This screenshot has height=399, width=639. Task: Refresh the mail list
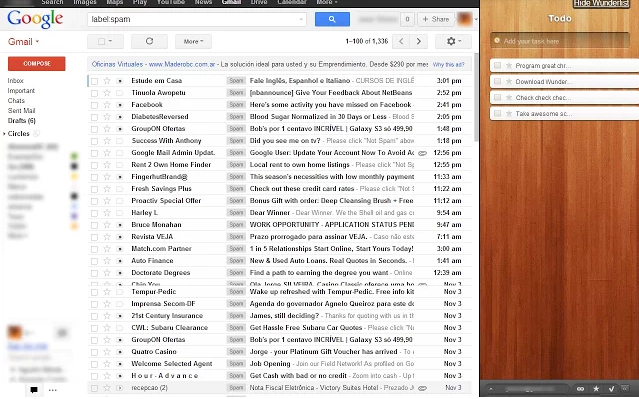149,41
